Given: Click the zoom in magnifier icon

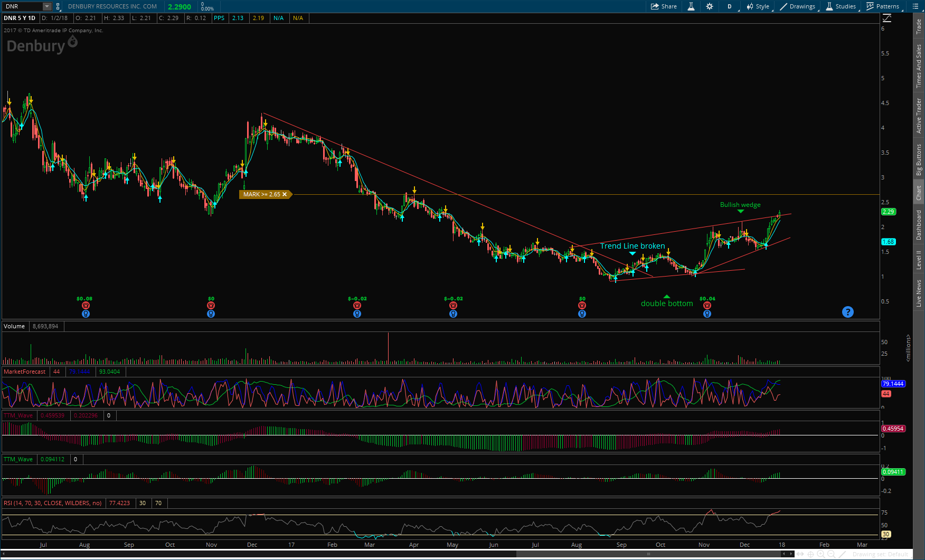Looking at the screenshot, I should point(821,554).
